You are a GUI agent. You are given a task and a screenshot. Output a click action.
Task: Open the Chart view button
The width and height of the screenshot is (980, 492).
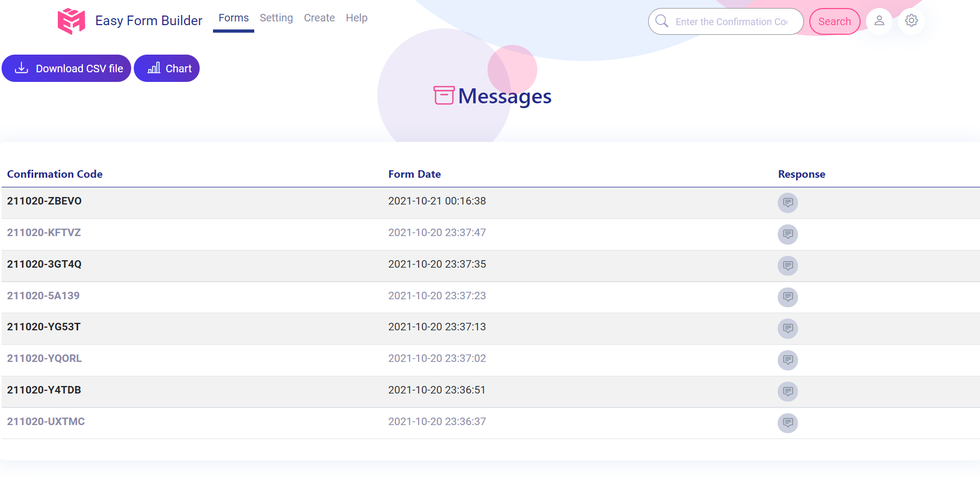(166, 69)
